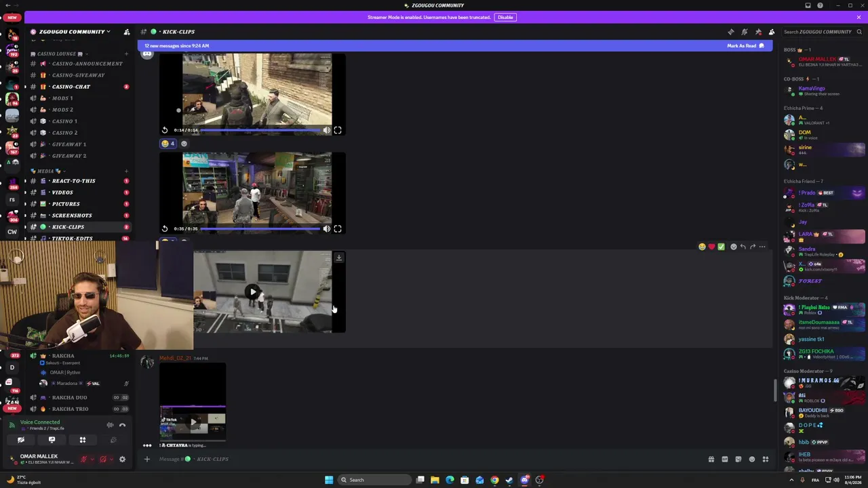Create a channel in MEDIA category
The image size is (868, 488).
coord(126,171)
